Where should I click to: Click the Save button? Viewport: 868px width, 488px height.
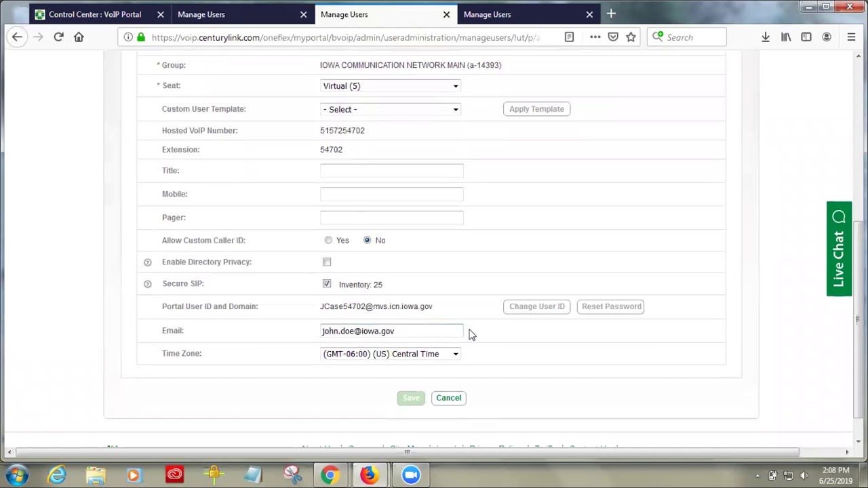[411, 398]
